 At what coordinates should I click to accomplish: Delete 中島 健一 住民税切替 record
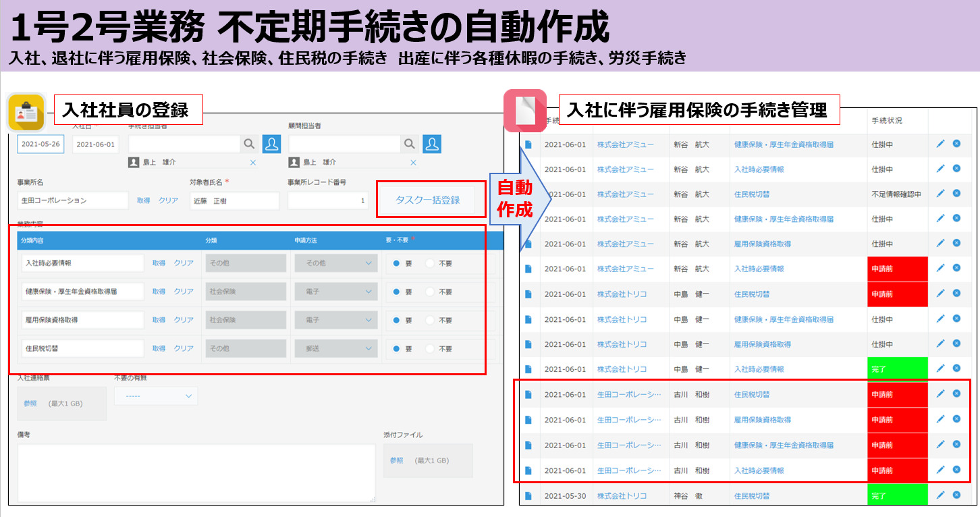(x=956, y=294)
